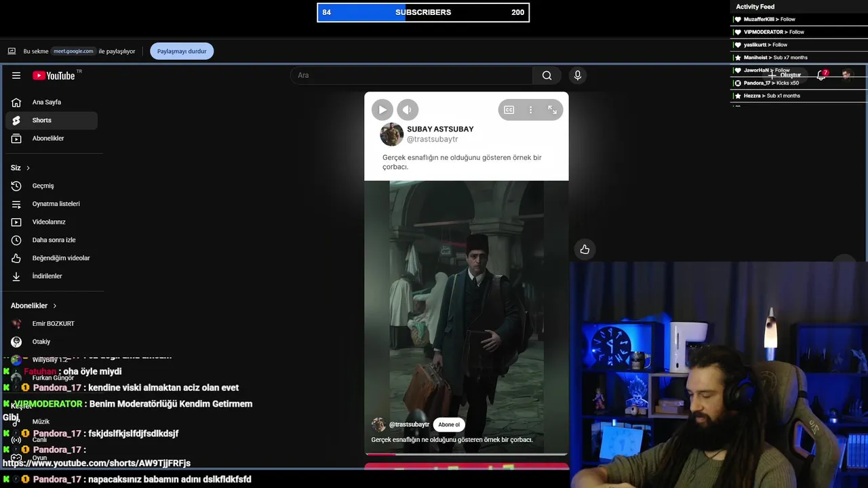Expand Abonelikler section header chevron
This screenshot has width=868, height=488.
pyautogui.click(x=55, y=306)
